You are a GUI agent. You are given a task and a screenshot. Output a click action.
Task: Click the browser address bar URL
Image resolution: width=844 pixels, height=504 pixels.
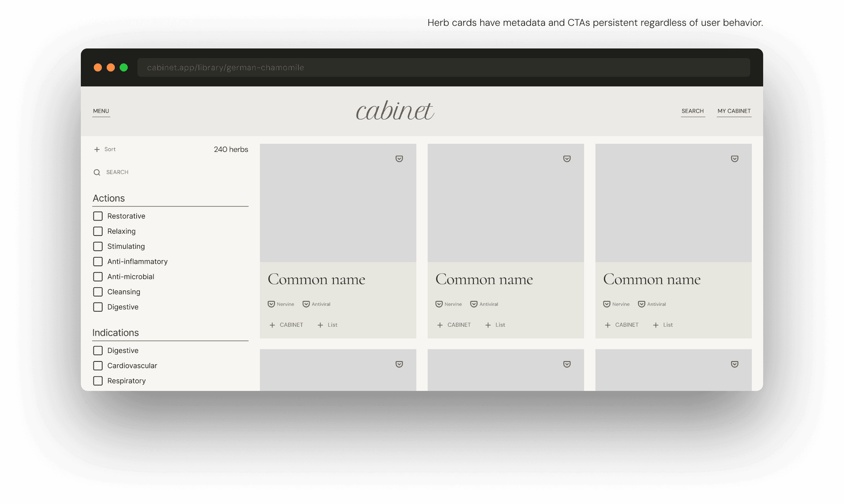click(x=226, y=67)
